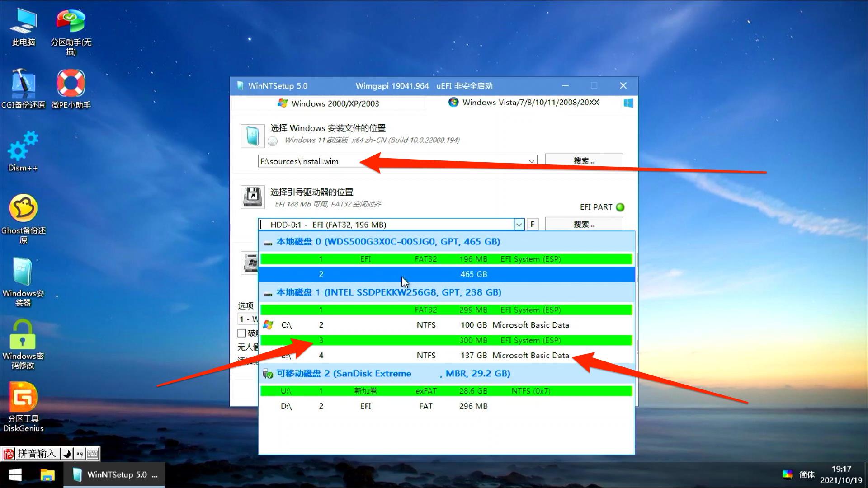
Task: Open the install.wim path dropdown
Action: click(x=531, y=161)
